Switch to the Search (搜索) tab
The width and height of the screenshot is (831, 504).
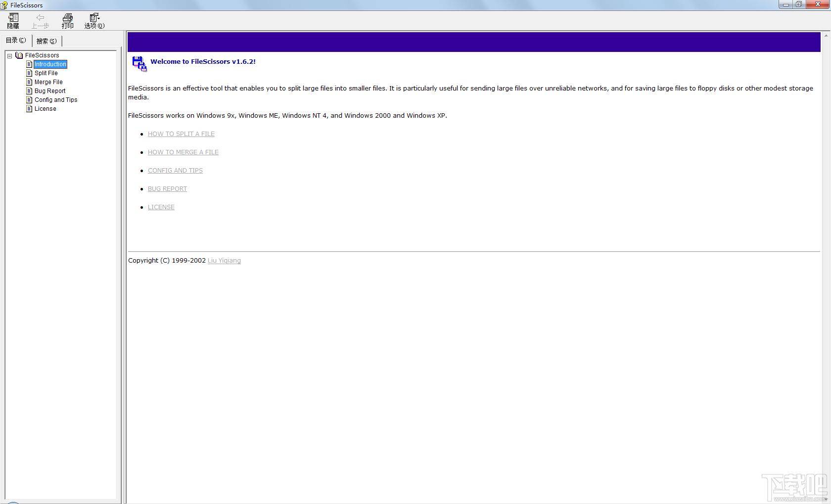(46, 41)
